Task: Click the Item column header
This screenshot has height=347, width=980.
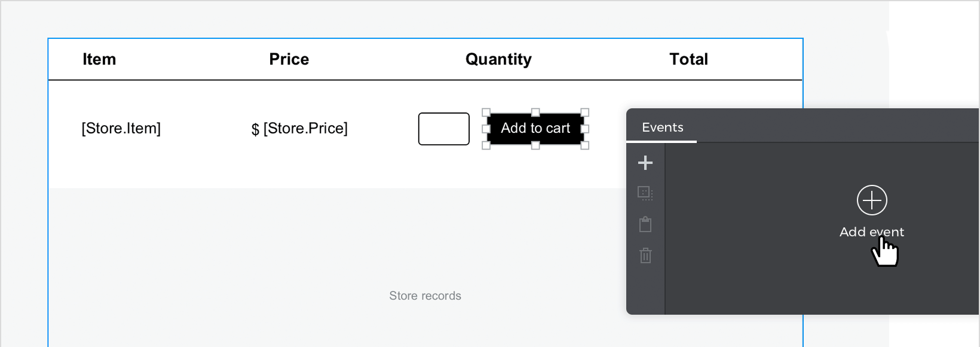Action: coord(99,59)
